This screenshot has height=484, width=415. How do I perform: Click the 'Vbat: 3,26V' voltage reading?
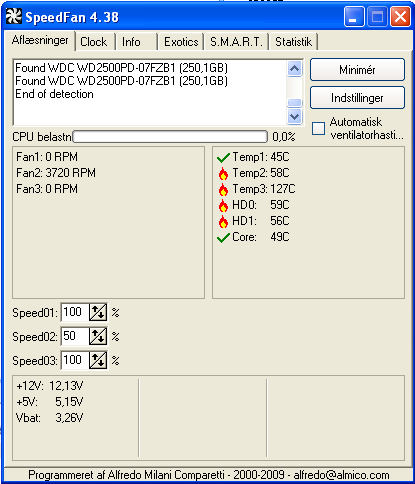point(49,418)
